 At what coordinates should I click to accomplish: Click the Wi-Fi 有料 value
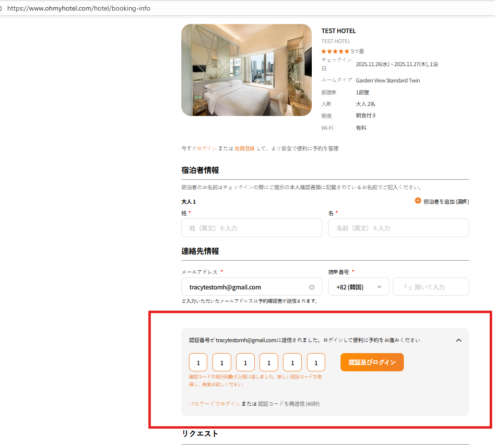pyautogui.click(x=361, y=128)
